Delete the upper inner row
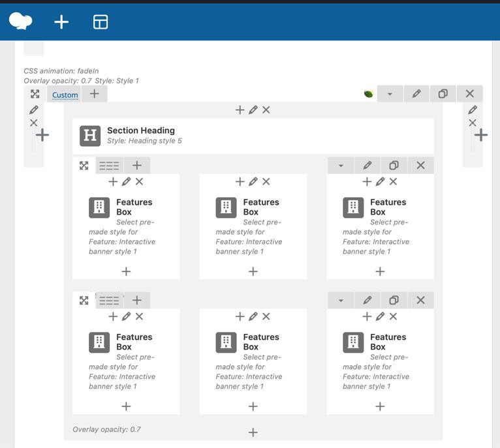 click(420, 166)
